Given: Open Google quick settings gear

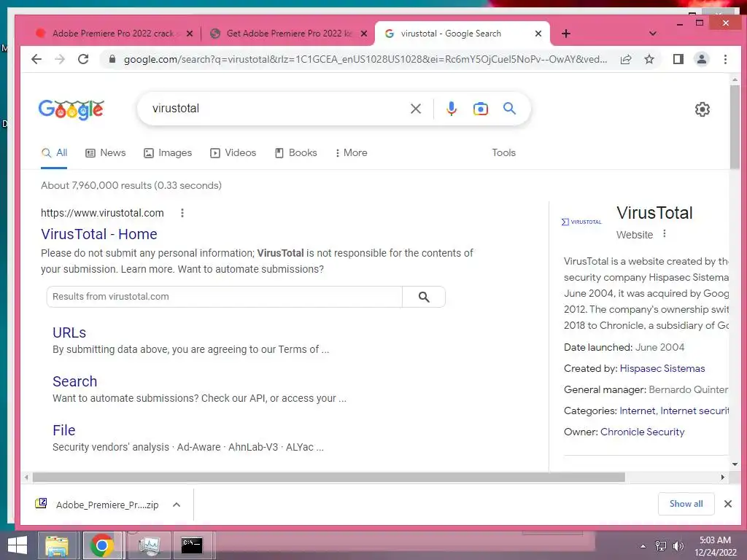Looking at the screenshot, I should pos(703,109).
